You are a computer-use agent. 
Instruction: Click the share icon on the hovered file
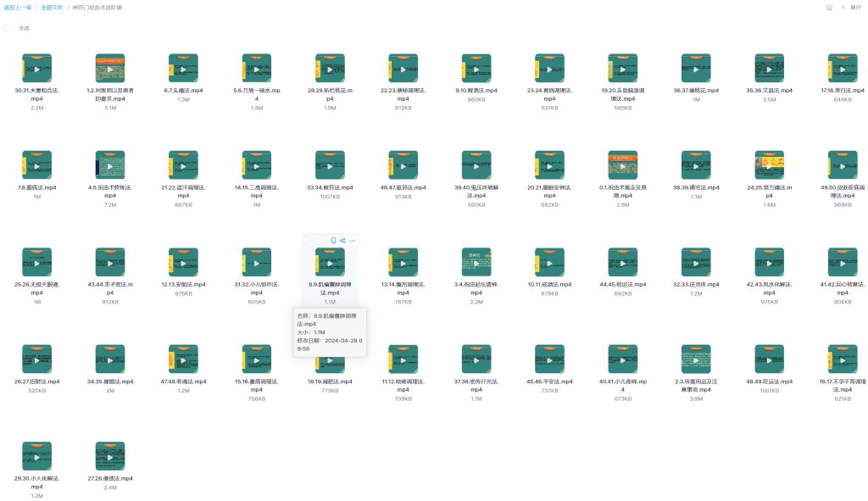click(x=342, y=241)
